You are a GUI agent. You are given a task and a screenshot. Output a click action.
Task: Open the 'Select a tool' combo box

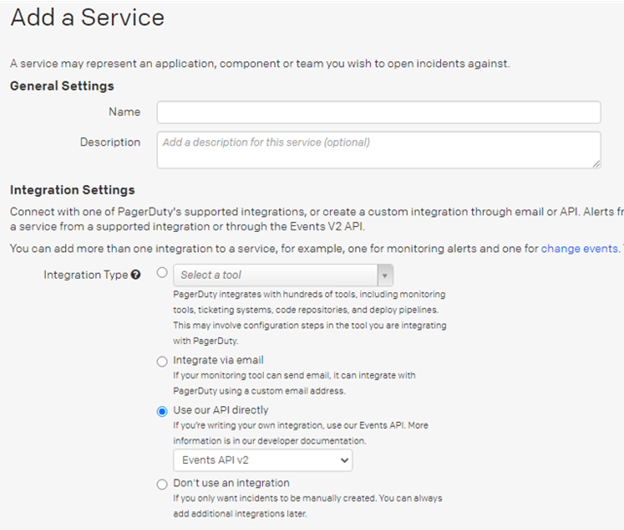(275, 275)
